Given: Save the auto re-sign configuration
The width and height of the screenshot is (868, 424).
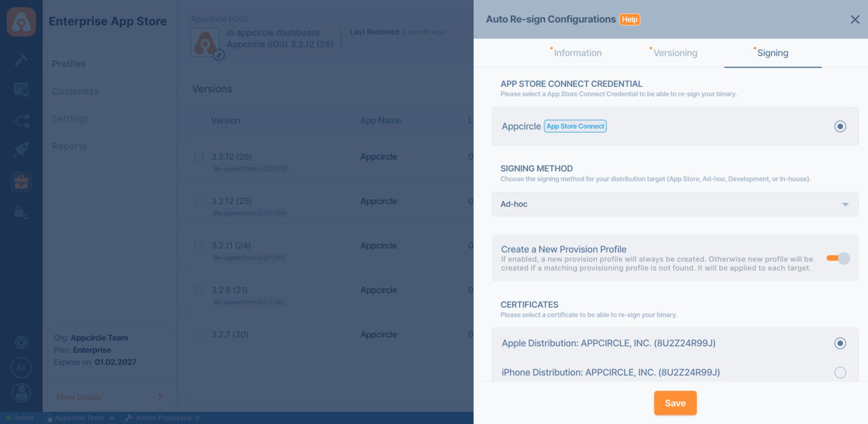Looking at the screenshot, I should point(675,403).
